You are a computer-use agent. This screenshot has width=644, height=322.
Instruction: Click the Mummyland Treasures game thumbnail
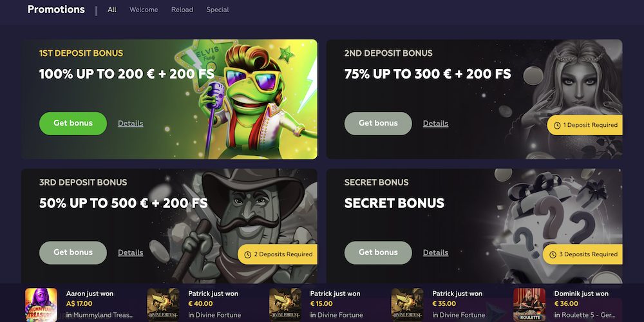[x=41, y=305]
